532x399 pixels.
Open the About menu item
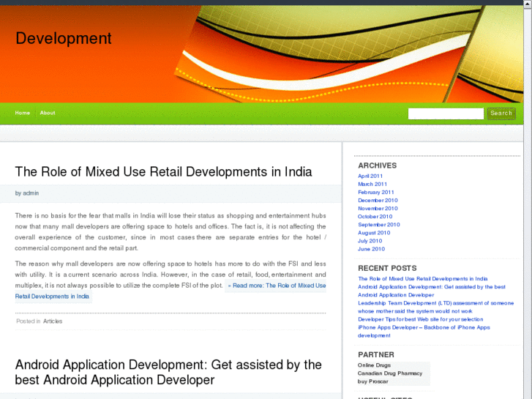pyautogui.click(x=48, y=113)
